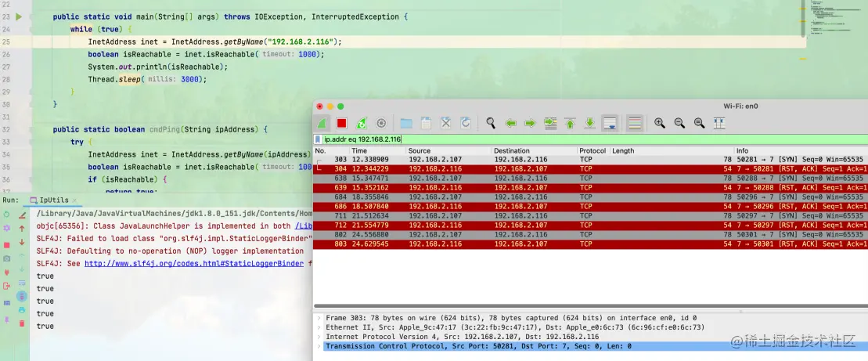Toggle auto-scroll during live capture
Screen dimensions: 868x361
610,123
